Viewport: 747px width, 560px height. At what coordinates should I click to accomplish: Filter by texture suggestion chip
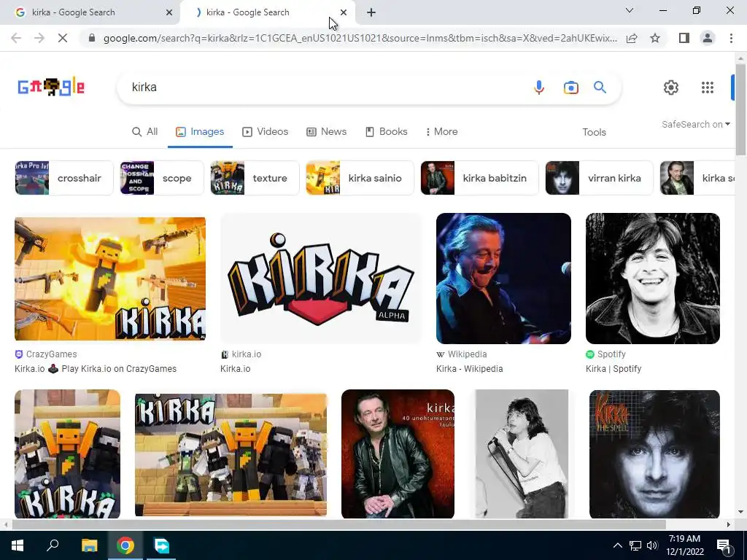click(x=255, y=178)
